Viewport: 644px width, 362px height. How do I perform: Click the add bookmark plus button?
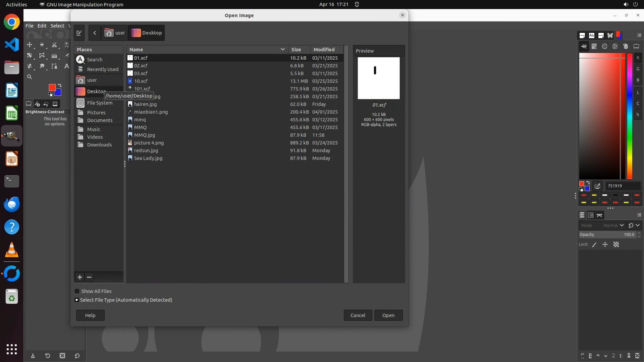79,277
